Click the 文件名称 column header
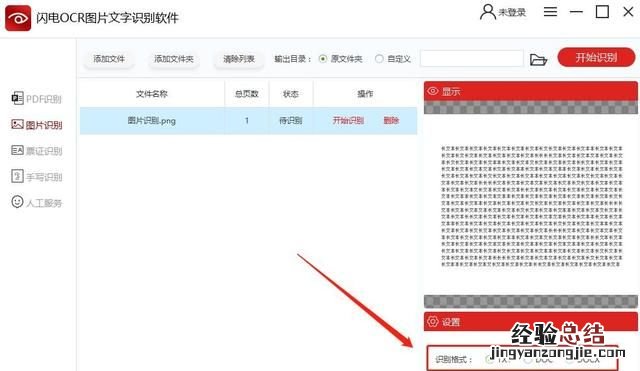This screenshot has height=371, width=640. point(152,94)
